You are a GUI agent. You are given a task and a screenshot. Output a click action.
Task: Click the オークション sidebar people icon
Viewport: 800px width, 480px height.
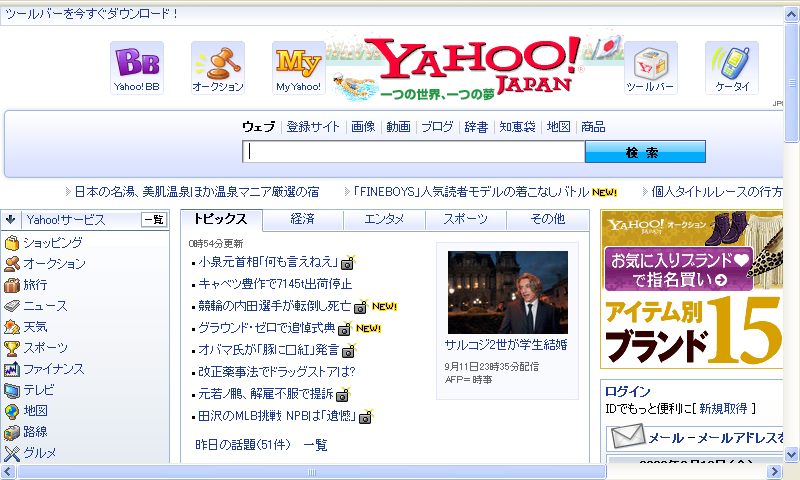12,264
